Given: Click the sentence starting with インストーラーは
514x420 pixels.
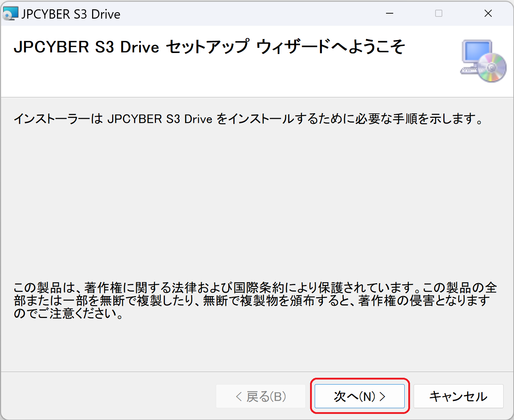Looking at the screenshot, I should (249, 119).
